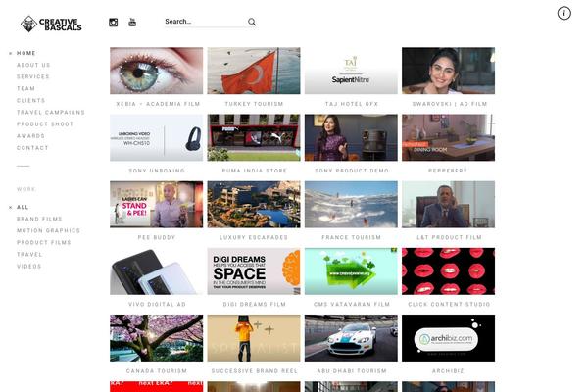Open the Contact page
This screenshot has height=392, width=588.
point(32,148)
